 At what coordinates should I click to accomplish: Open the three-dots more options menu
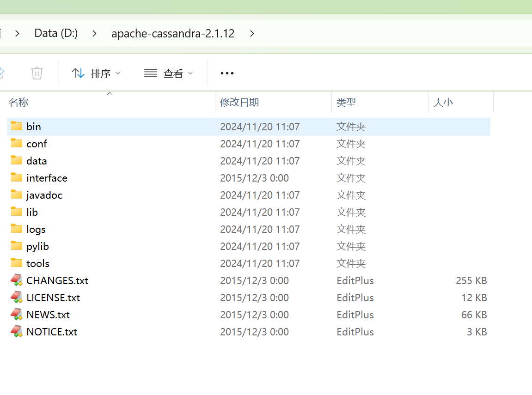coord(227,73)
